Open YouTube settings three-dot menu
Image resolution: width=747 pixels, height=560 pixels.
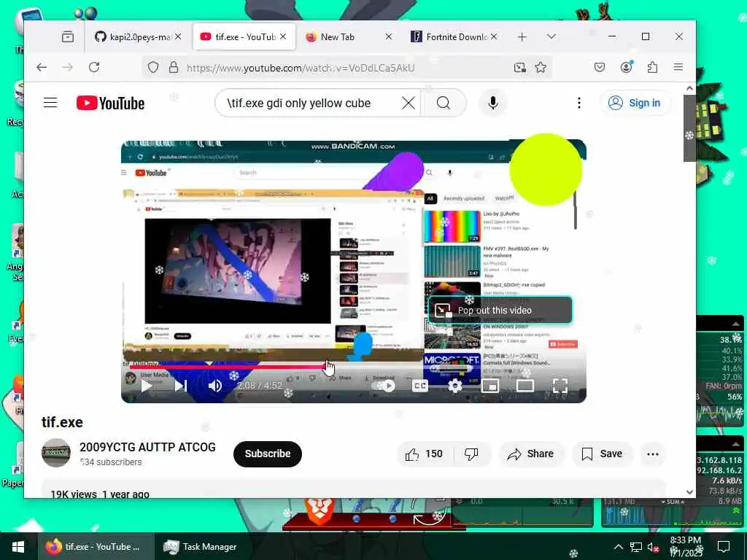coord(578,103)
